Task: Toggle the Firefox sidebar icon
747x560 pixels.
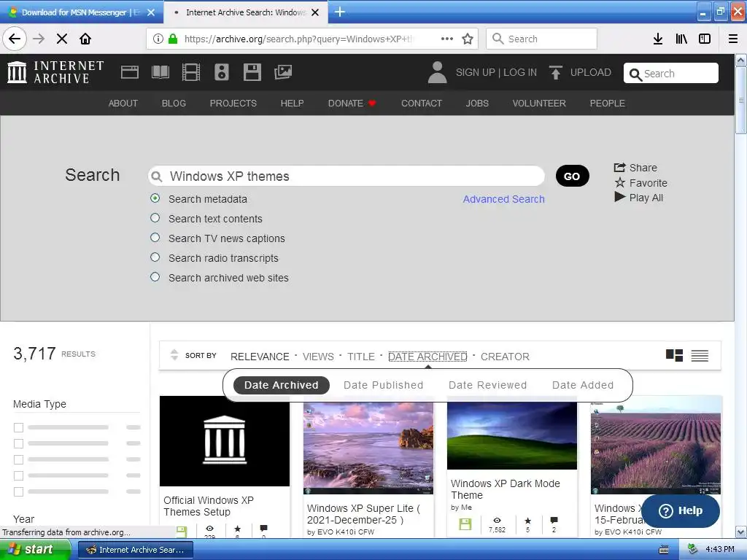Action: (705, 39)
